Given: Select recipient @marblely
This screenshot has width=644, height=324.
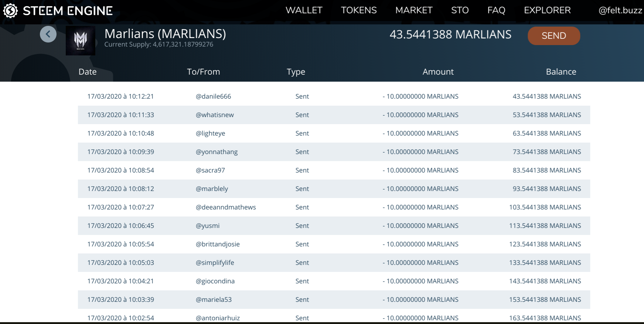Looking at the screenshot, I should click(212, 189).
